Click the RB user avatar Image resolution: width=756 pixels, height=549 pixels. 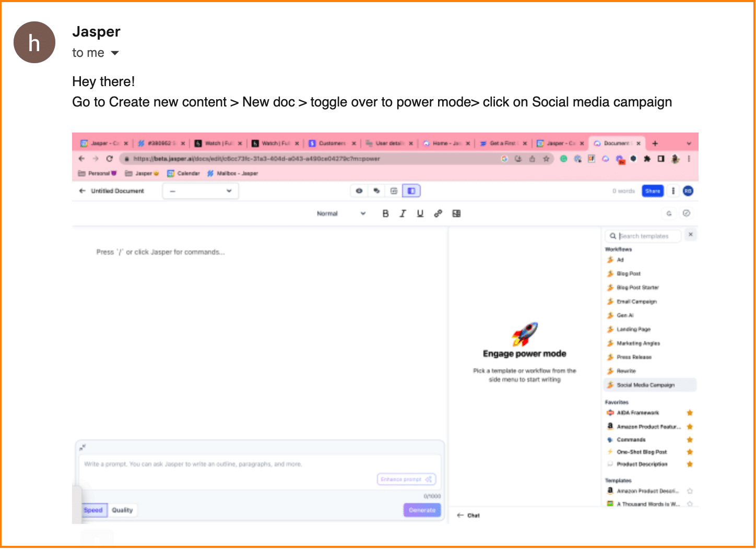(x=688, y=191)
